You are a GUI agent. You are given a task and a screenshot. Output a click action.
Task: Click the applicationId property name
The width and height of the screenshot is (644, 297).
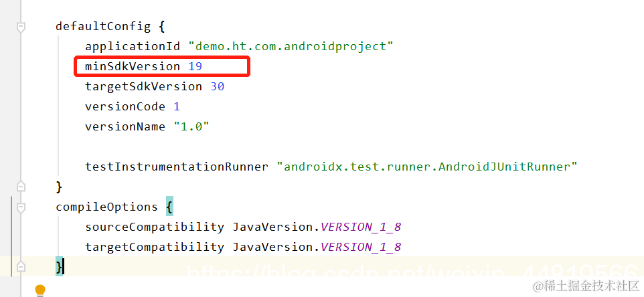133,46
